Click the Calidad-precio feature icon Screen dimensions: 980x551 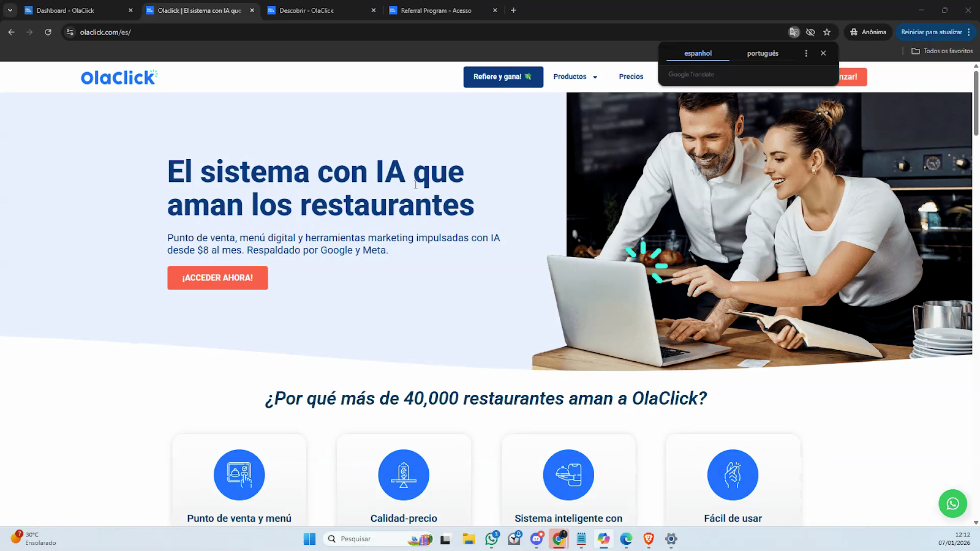[404, 475]
